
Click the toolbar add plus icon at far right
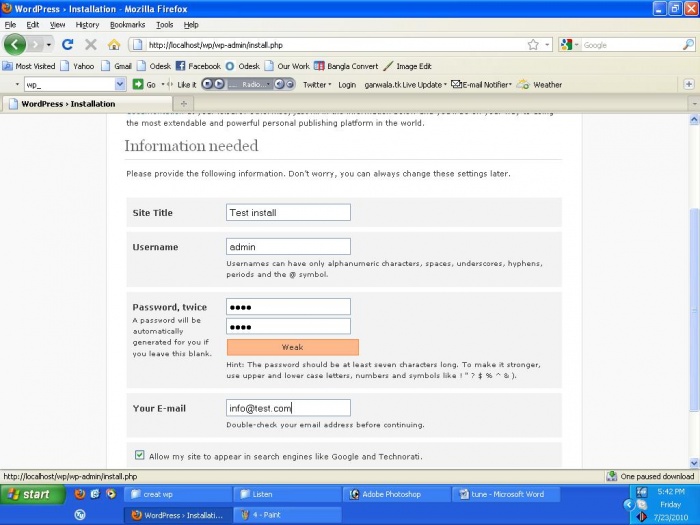689,84
